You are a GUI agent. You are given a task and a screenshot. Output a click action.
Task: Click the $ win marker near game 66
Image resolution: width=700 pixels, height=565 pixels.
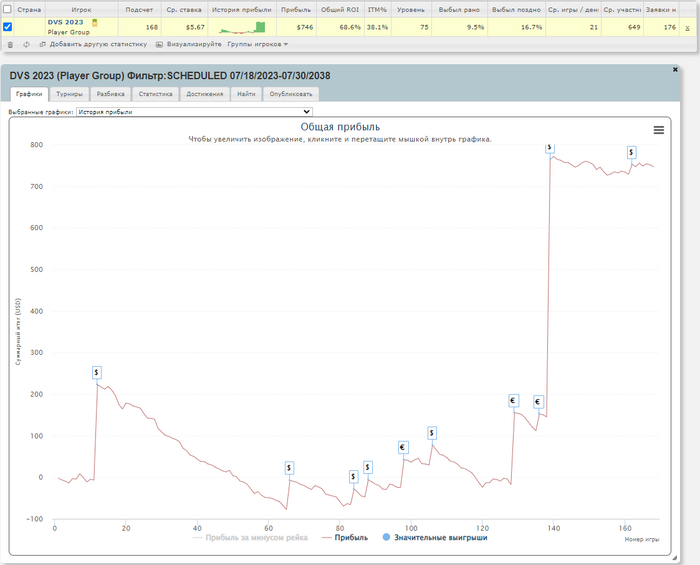coord(289,468)
